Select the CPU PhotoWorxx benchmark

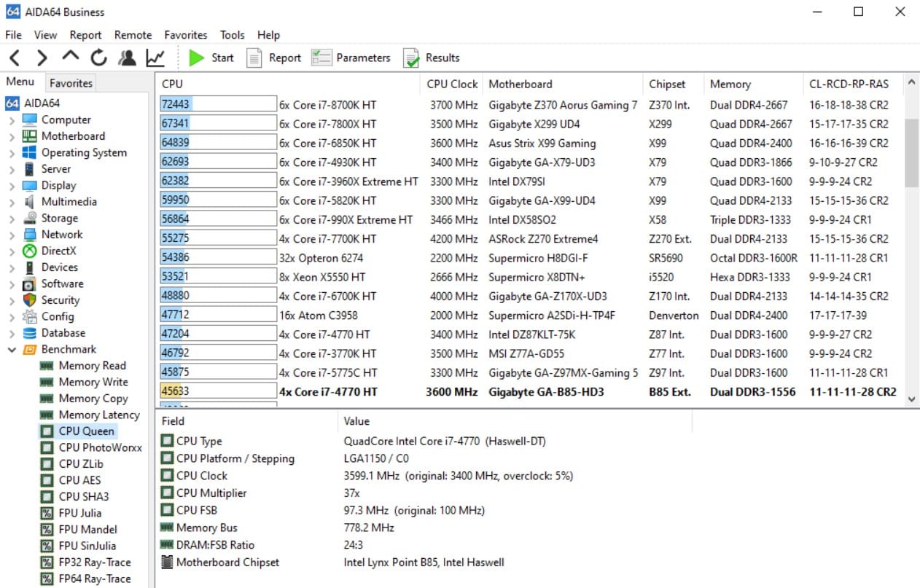coord(101,447)
